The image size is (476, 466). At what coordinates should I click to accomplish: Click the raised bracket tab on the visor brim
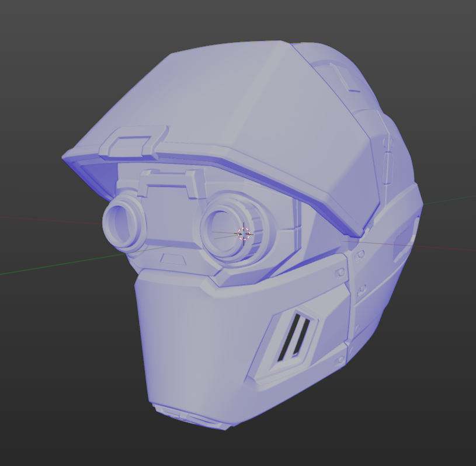tap(134, 142)
